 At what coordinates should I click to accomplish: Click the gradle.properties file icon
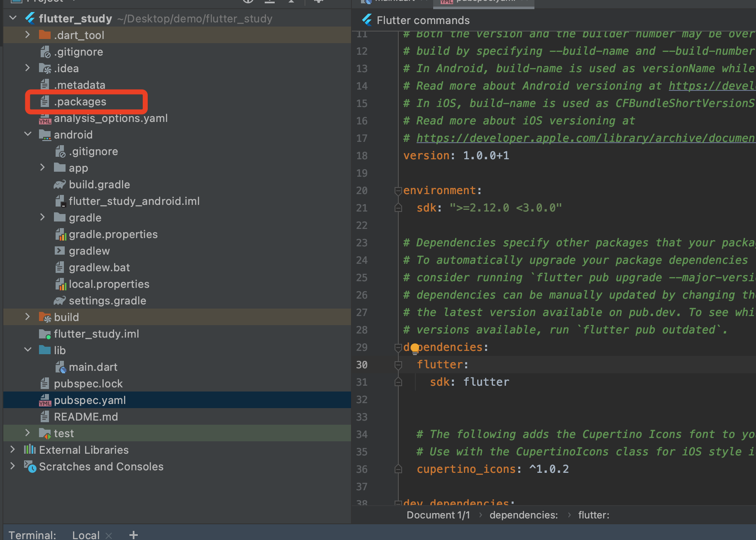[x=61, y=235]
